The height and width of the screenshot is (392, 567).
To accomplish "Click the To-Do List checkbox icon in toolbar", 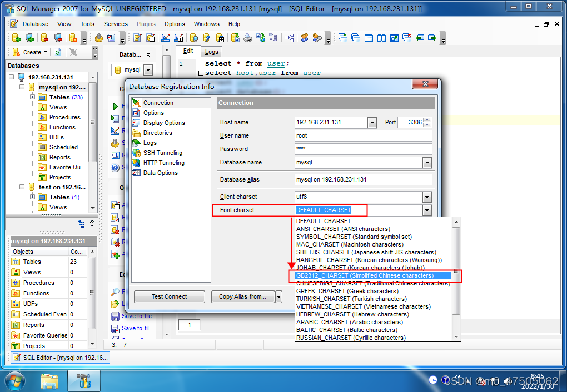I will [x=111, y=38].
